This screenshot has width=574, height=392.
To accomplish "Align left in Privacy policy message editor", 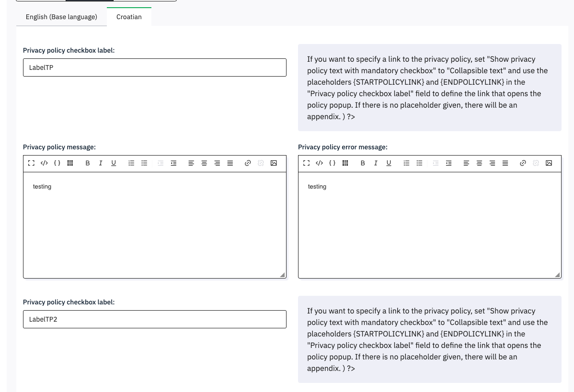I will [191, 163].
